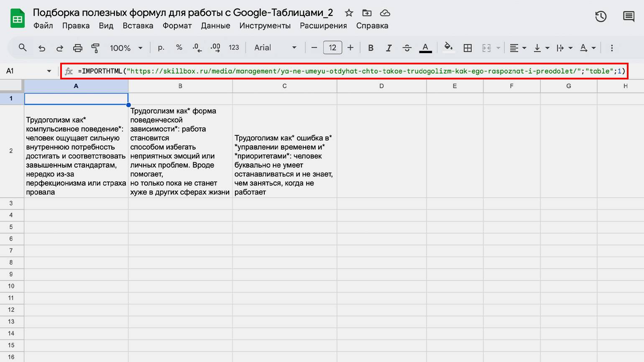The height and width of the screenshot is (362, 644).
Task: Open the more toolbar options menu
Action: point(612,48)
